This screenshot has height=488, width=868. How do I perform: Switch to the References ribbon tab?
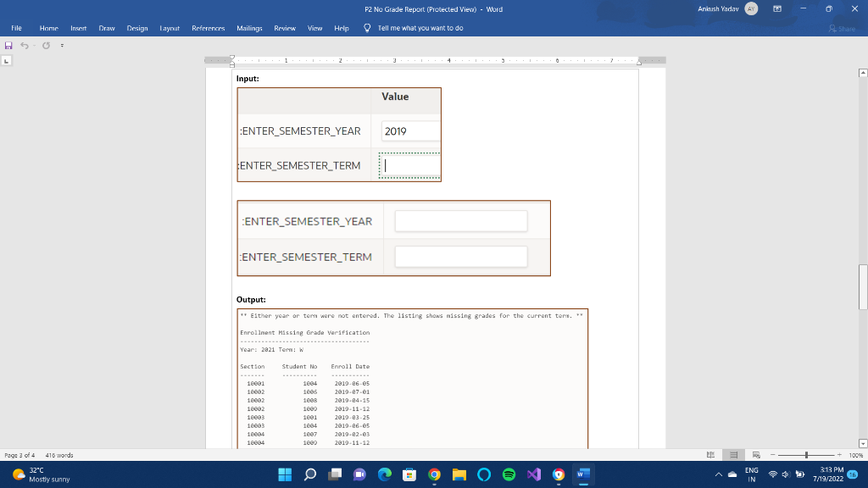tap(209, 27)
